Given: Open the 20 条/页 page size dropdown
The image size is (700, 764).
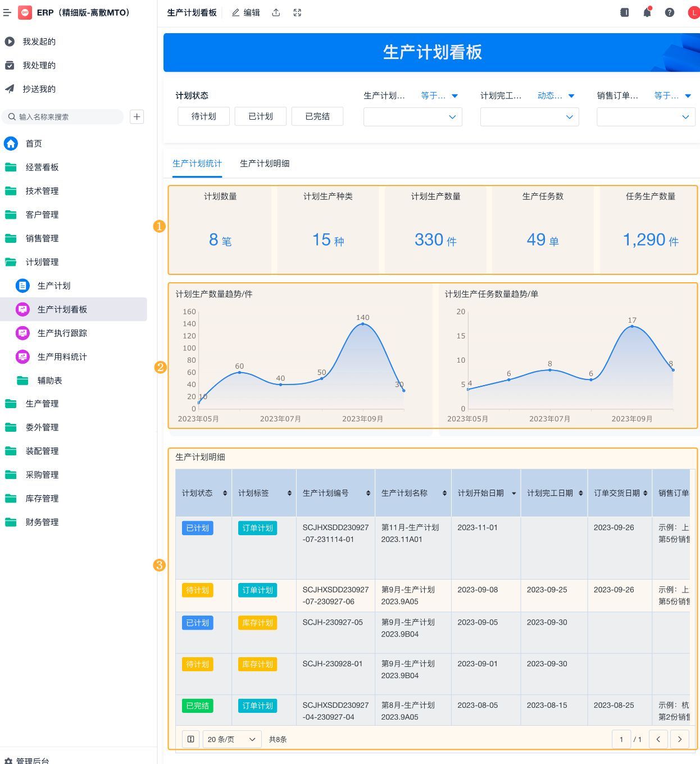Looking at the screenshot, I should pyautogui.click(x=232, y=739).
